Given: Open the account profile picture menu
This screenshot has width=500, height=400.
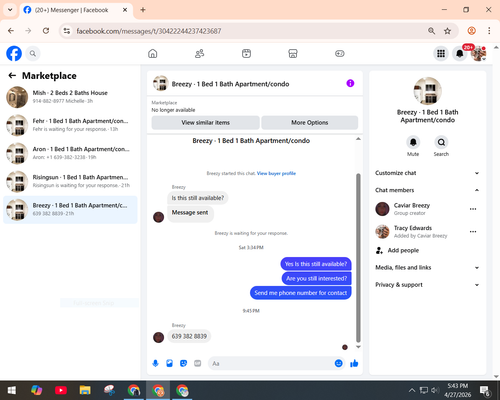Looking at the screenshot, I should click(x=478, y=53).
